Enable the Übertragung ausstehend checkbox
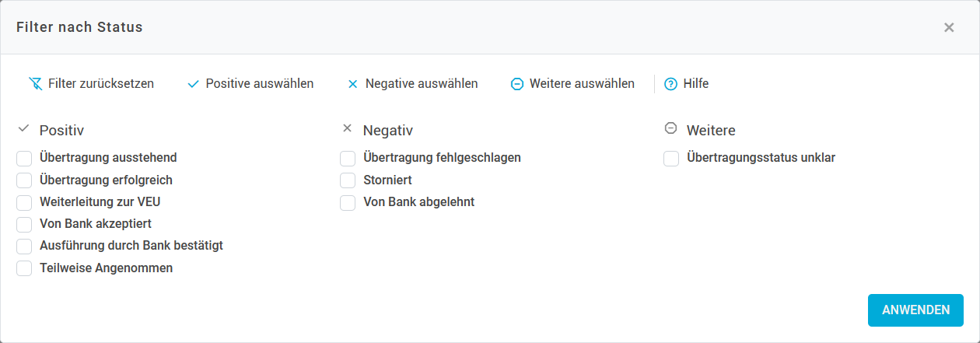The image size is (980, 343). pos(24,159)
